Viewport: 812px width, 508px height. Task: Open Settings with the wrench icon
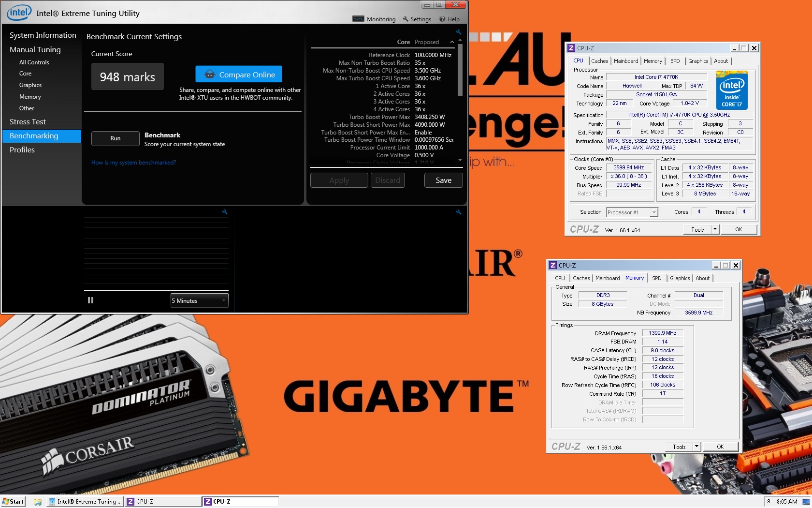[417, 19]
